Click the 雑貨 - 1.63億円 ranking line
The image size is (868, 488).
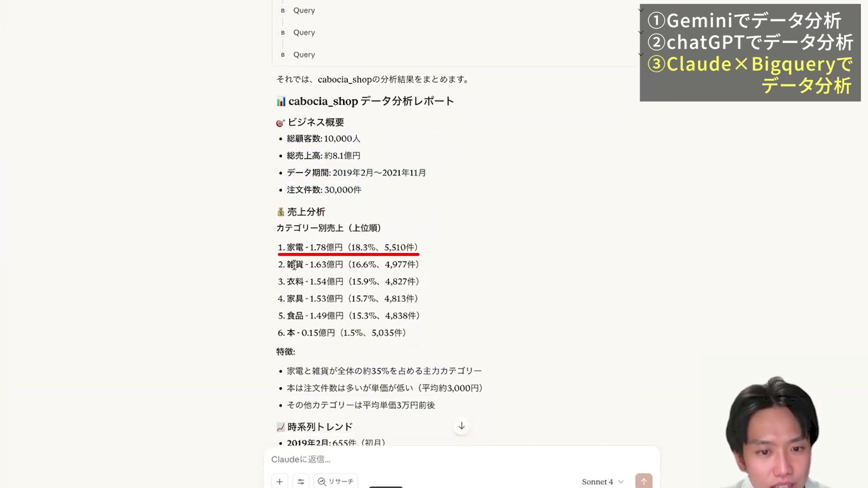pyautogui.click(x=349, y=265)
